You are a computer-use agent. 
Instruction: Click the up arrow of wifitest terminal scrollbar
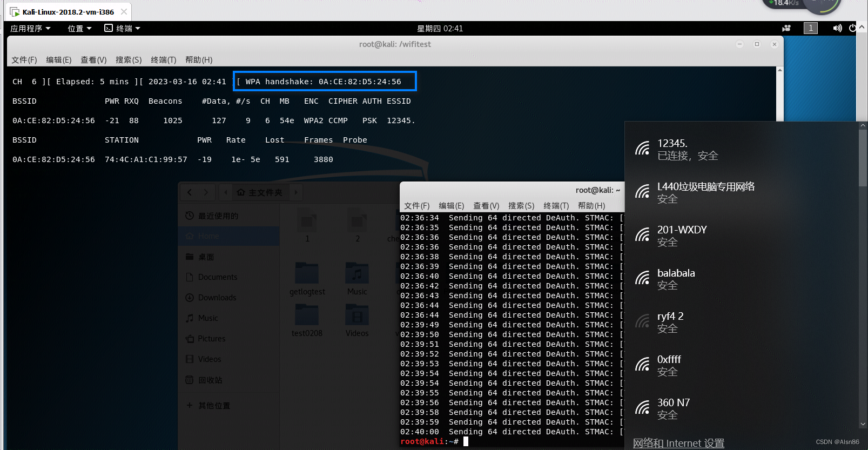click(x=779, y=70)
